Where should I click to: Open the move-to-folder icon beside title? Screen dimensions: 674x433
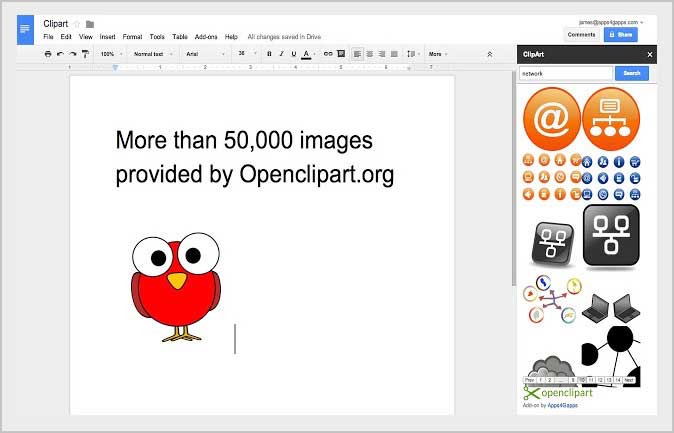pos(90,25)
